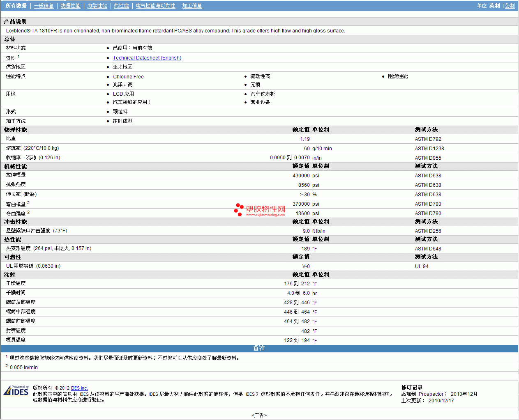The image size is (519, 420).
Task: Select the ASTM D792 test method
Action: 428,139
